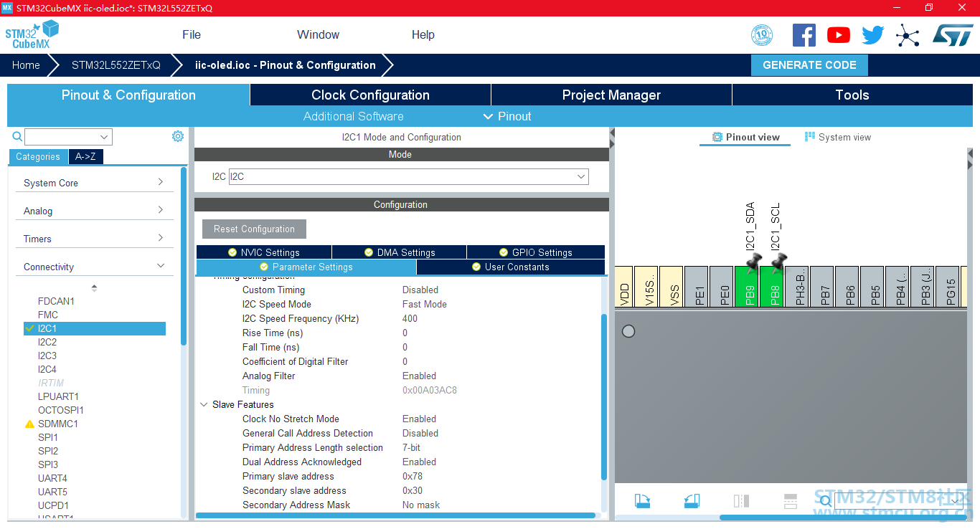Click the pin search magnifier icon
980x529 pixels.
pyautogui.click(x=826, y=501)
